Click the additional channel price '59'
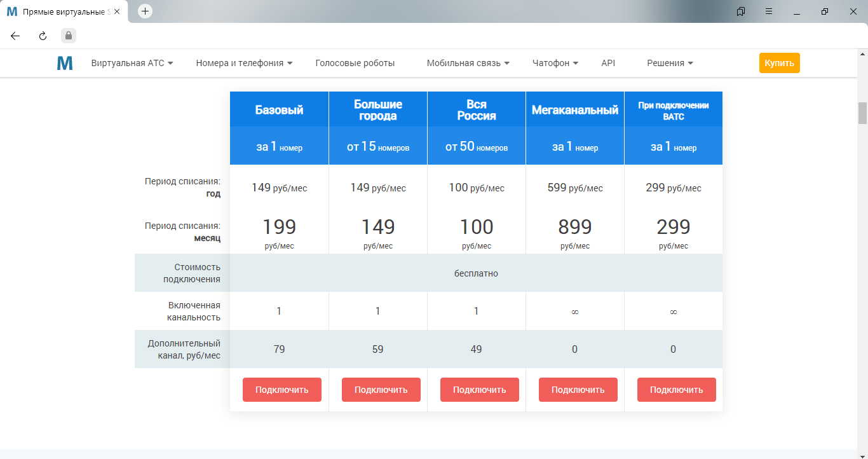This screenshot has height=459, width=868. coord(378,349)
